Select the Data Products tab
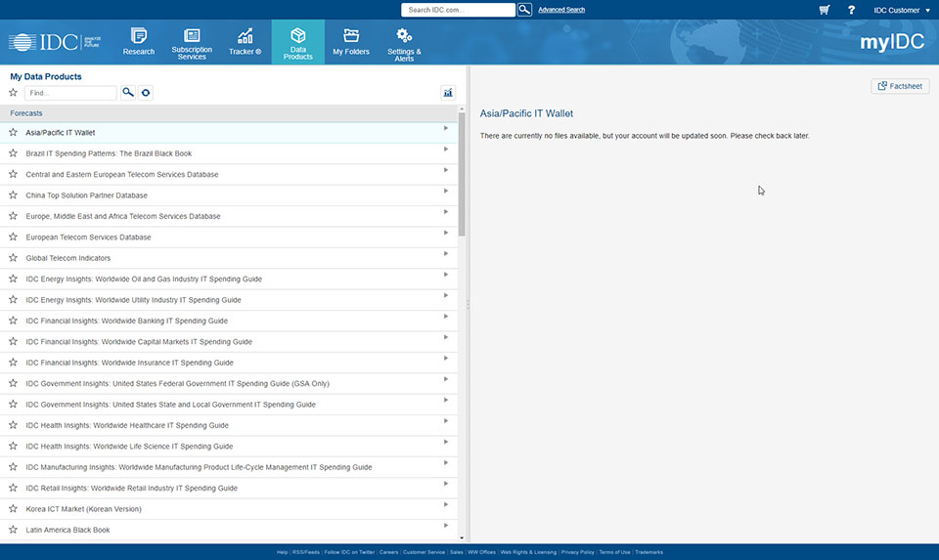The image size is (939, 560). [x=297, y=42]
